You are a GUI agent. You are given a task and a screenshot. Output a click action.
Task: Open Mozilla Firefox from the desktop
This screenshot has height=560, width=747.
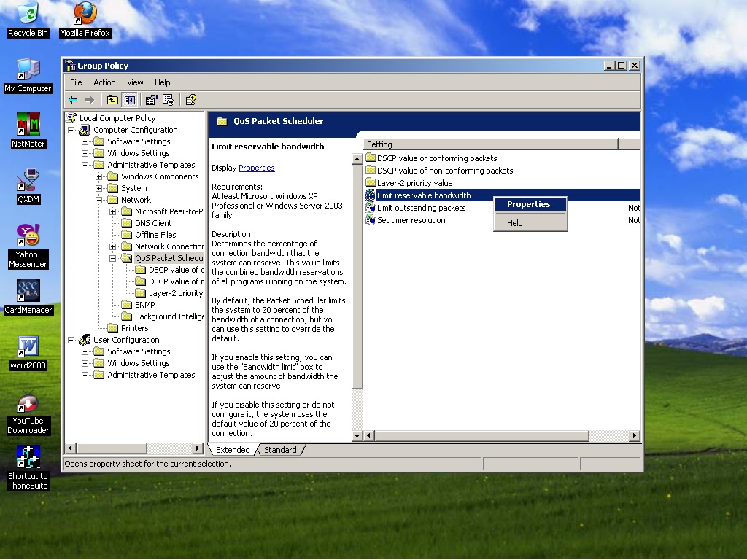point(84,15)
